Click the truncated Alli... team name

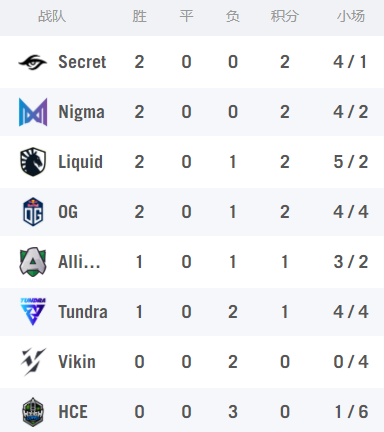[79, 262]
